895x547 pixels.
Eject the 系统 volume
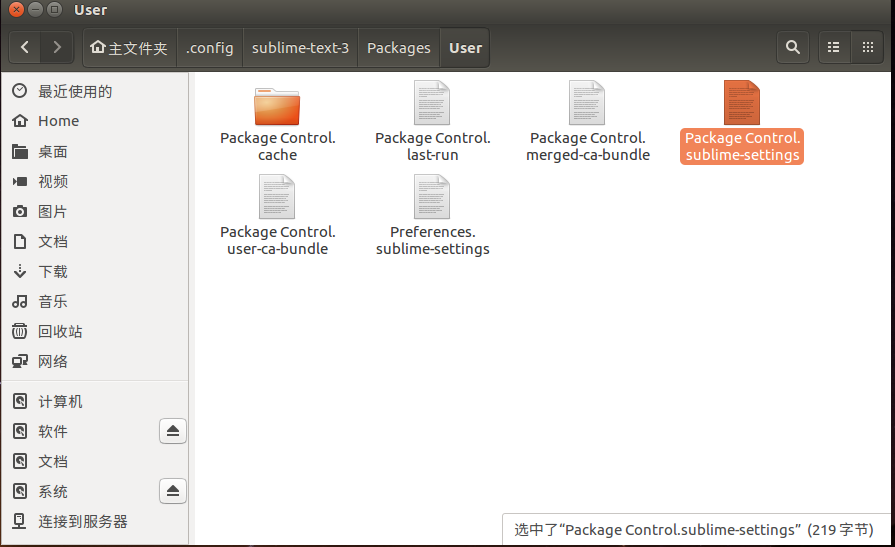tap(173, 491)
